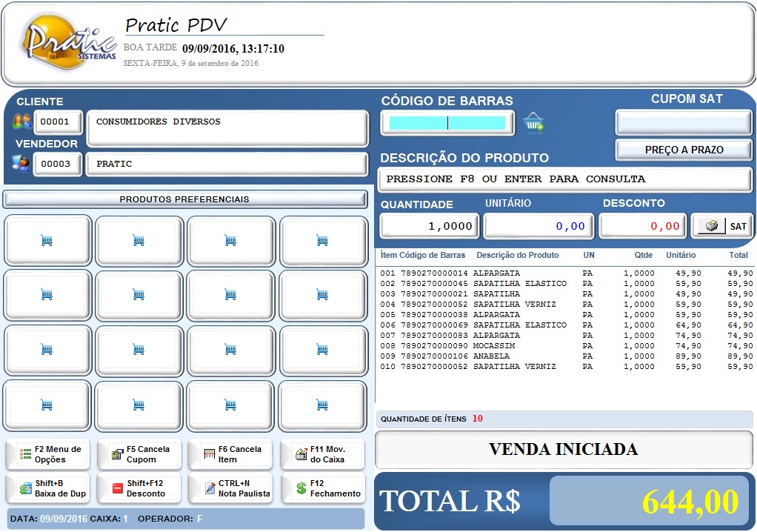Select item 001 ALPARGATA row
This screenshot has width=757, height=532.
point(567,273)
